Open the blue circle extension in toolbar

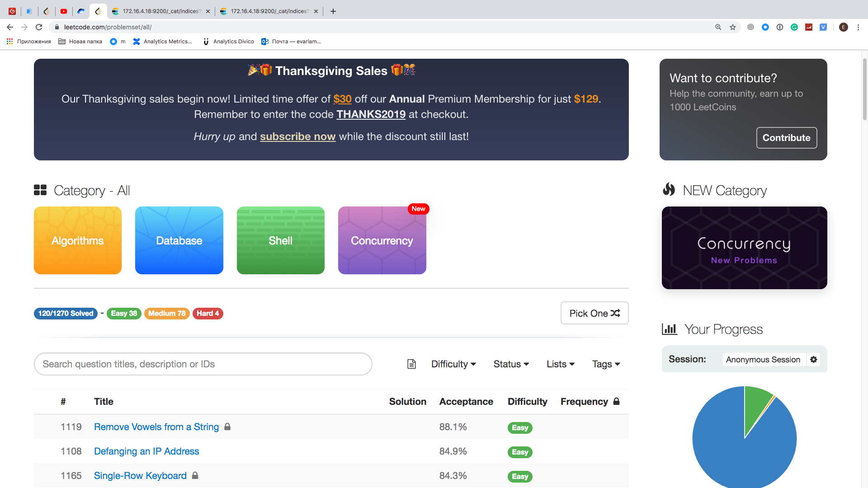click(765, 27)
